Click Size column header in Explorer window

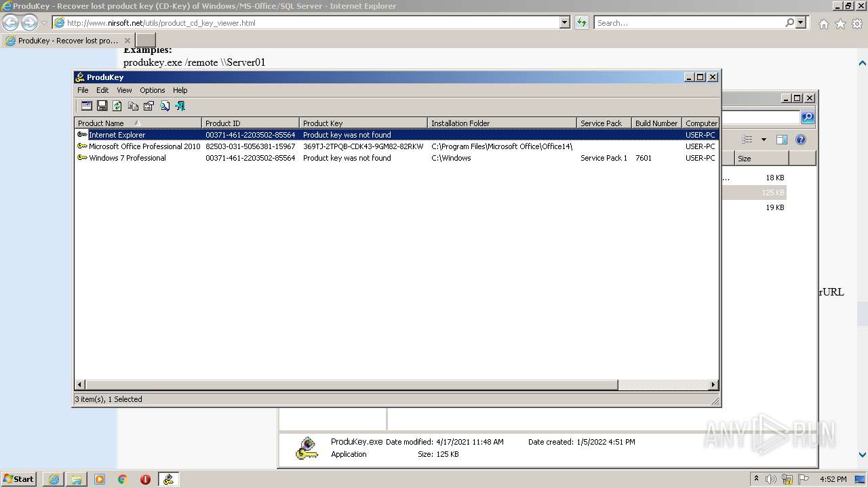[x=761, y=159]
